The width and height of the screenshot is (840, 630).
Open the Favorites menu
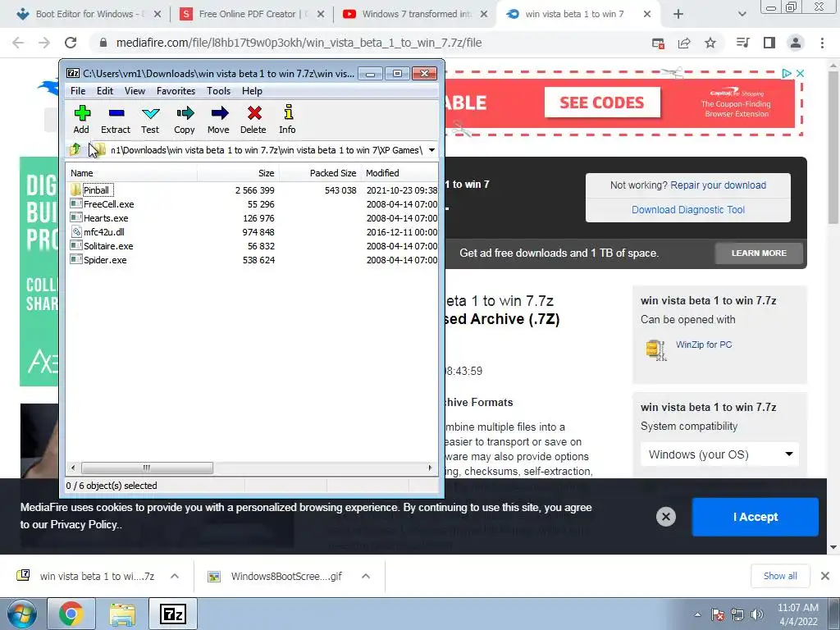click(x=176, y=91)
